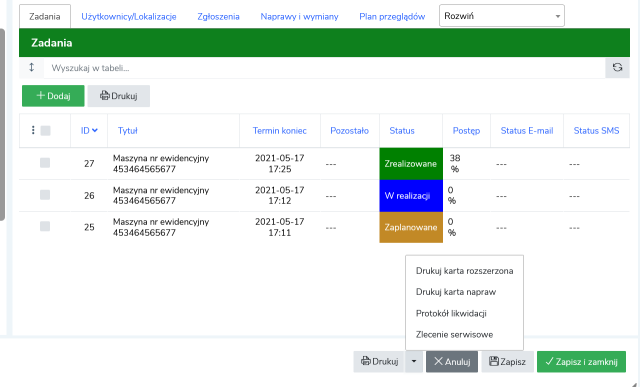Click the green Dodaj button
The image size is (640, 387).
point(53,96)
